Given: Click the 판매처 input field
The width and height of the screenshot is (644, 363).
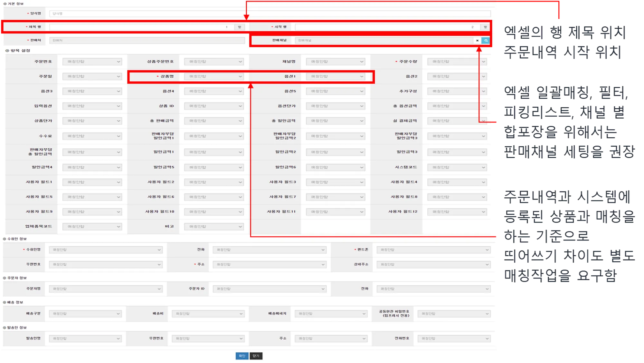Looking at the screenshot, I should click(147, 41).
